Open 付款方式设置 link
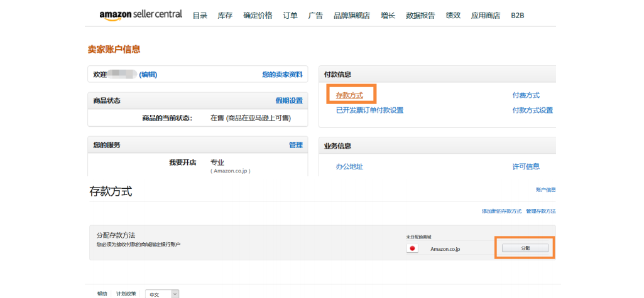The width and height of the screenshot is (644, 298). point(533,110)
